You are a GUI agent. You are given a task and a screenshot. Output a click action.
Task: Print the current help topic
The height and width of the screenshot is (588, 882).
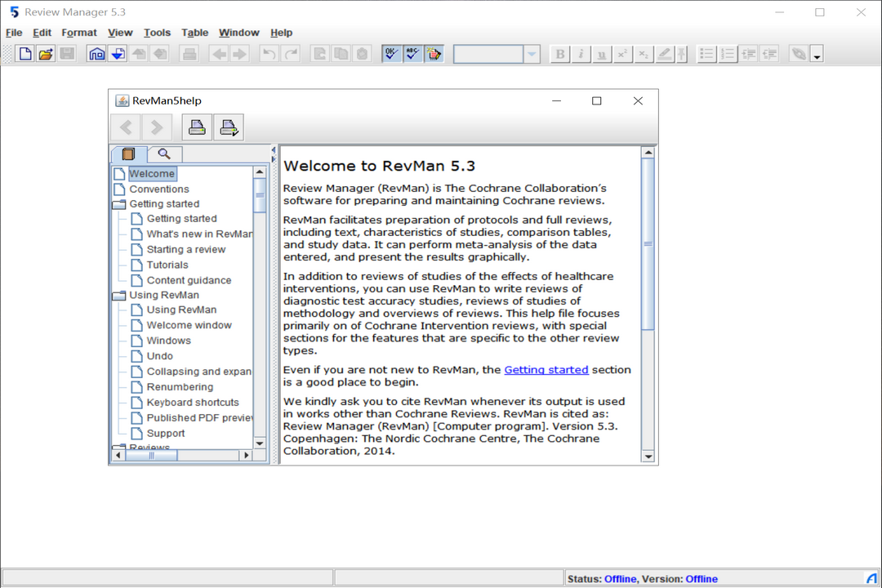(x=196, y=127)
